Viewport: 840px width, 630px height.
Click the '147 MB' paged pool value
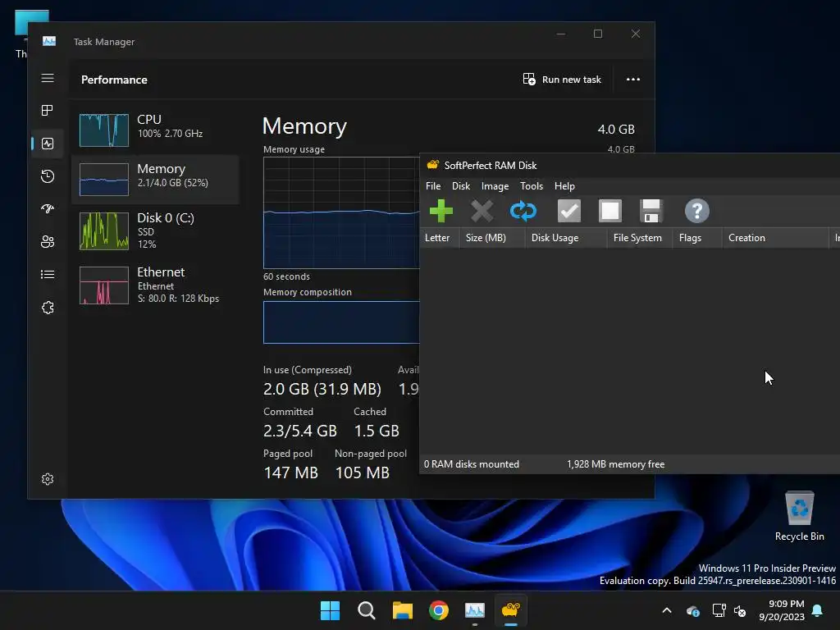[x=290, y=472]
